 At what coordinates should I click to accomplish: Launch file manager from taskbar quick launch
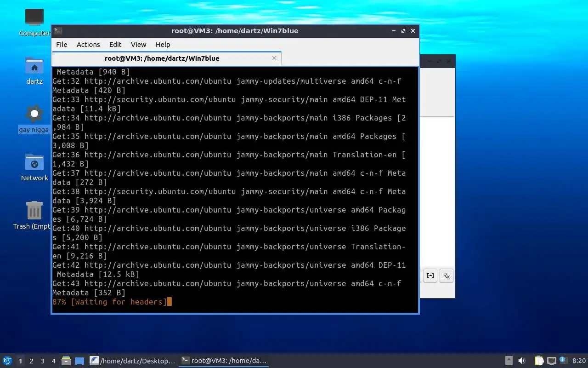[x=66, y=361]
